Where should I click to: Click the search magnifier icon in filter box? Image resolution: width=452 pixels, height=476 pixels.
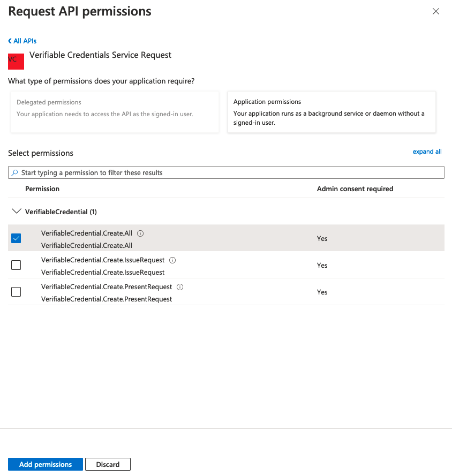click(15, 173)
